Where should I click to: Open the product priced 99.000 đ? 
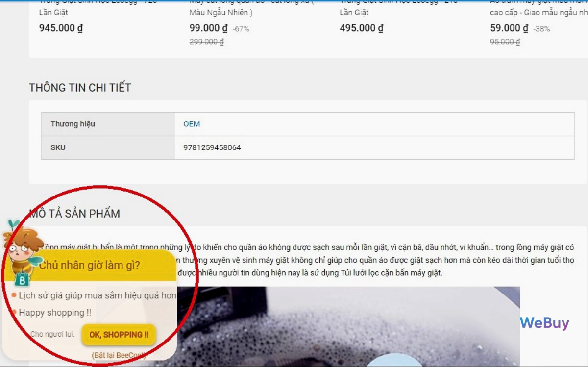tap(208, 28)
